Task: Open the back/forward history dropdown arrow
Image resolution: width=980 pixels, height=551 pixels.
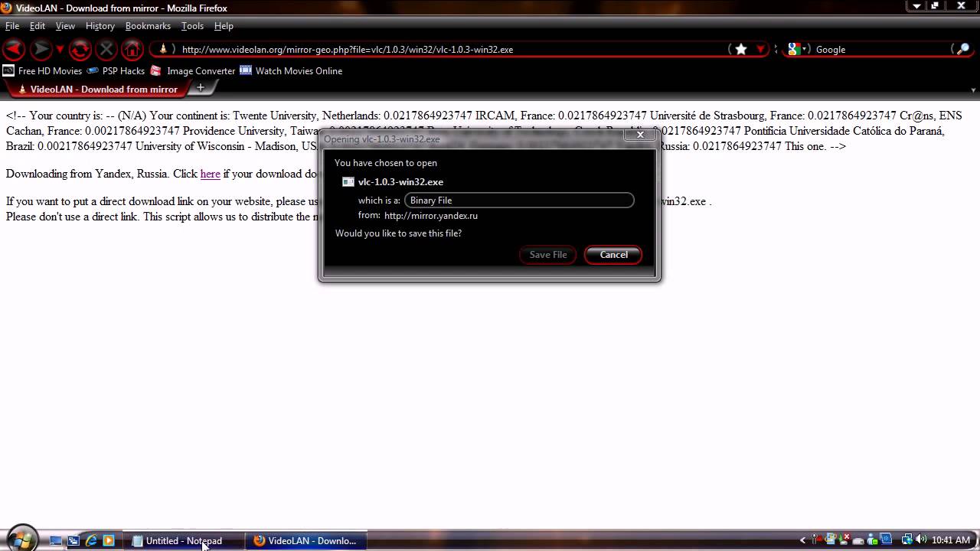Action: pyautogui.click(x=60, y=50)
